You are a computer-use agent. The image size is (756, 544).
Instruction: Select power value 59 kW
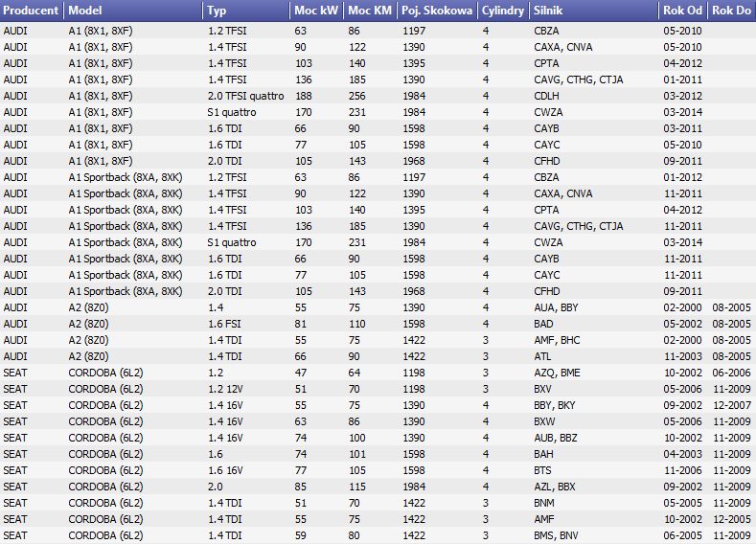pos(301,535)
